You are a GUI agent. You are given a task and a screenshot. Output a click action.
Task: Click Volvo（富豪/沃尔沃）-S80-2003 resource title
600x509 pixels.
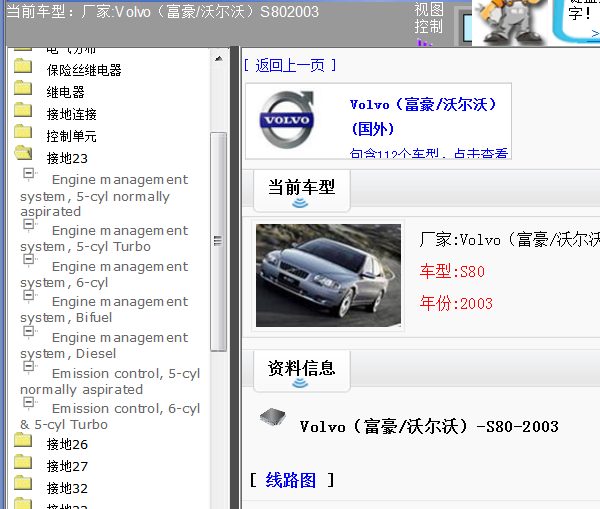429,426
